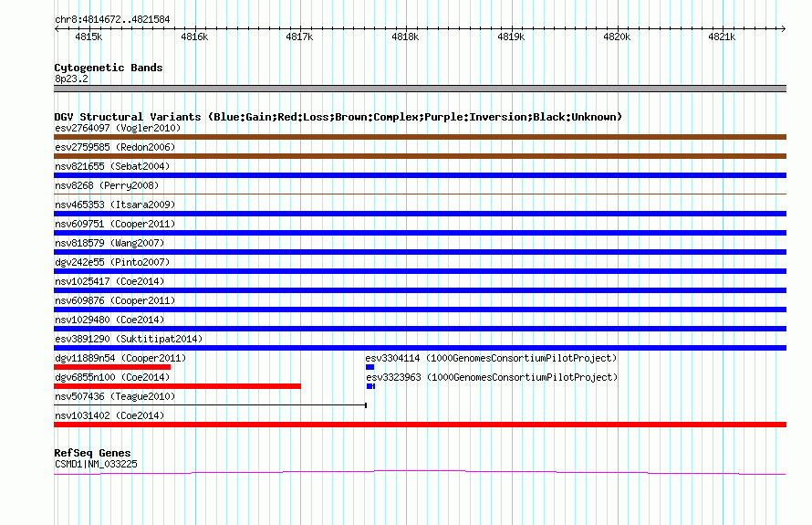Image resolution: width=812 pixels, height=525 pixels.
Task: Open the esv3891290 (Suktitipat2014) gain bar
Action: tap(420, 348)
